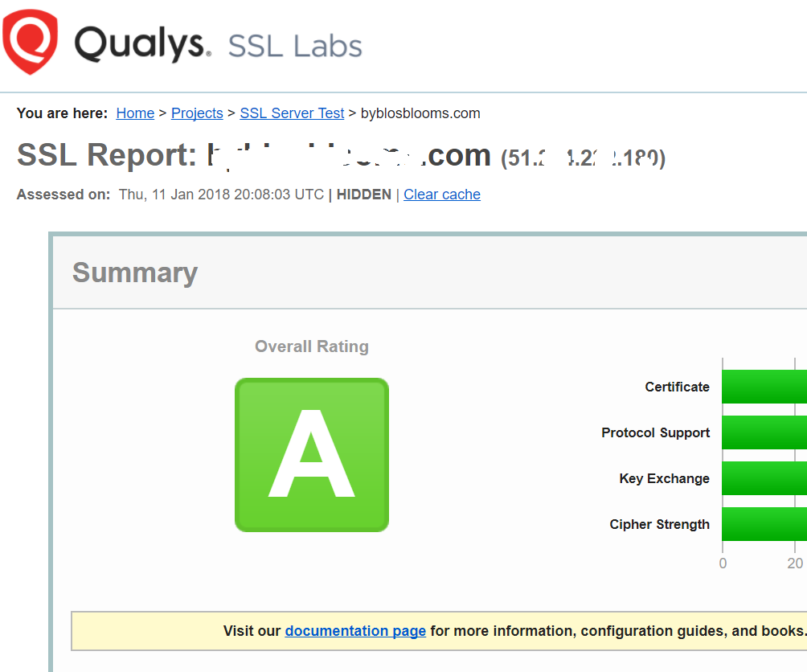Image resolution: width=807 pixels, height=672 pixels.
Task: Click the Certificate green rating bar
Action: [764, 387]
